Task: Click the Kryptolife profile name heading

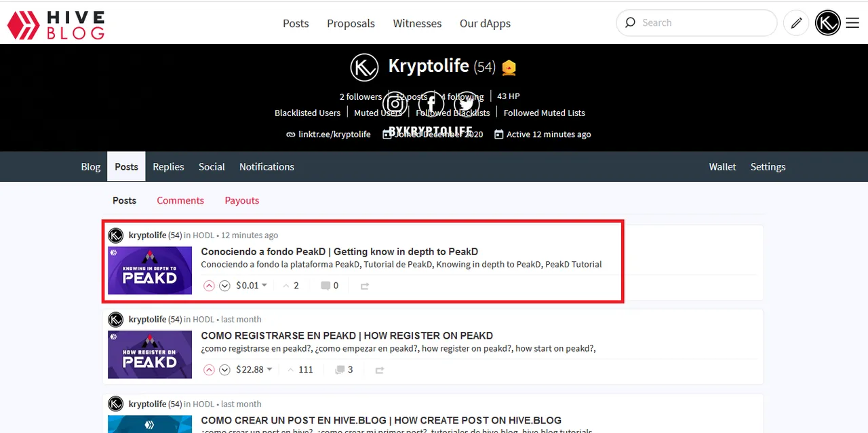Action: coord(429,66)
